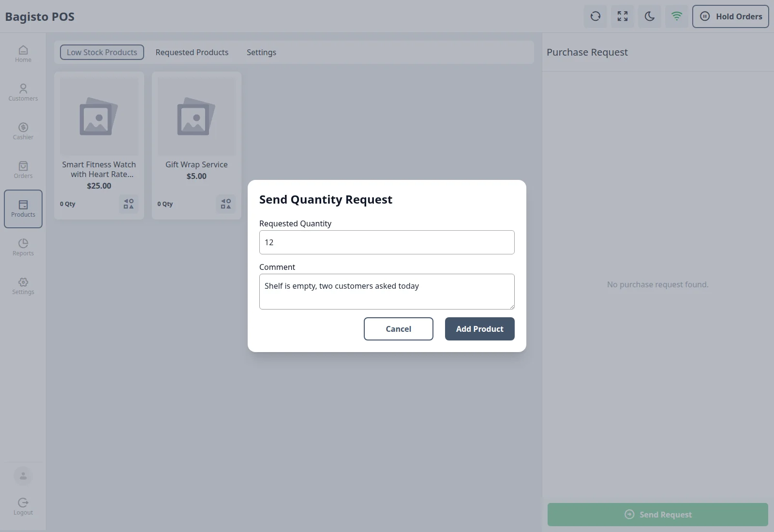Image resolution: width=774 pixels, height=532 pixels.
Task: Click request icon on Smart Fitness Watch card
Action: coord(129,204)
